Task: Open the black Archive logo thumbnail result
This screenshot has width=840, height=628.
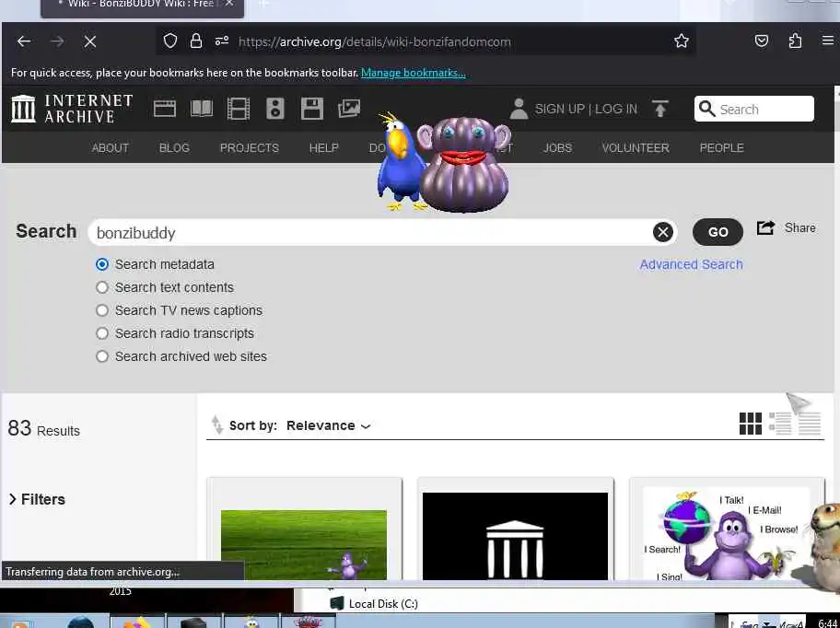Action: [x=516, y=536]
